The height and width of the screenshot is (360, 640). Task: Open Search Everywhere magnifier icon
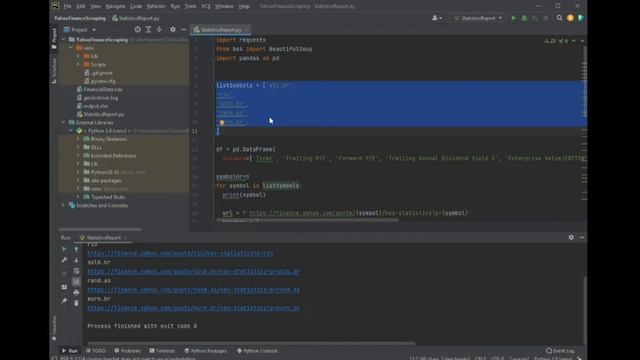click(x=559, y=18)
